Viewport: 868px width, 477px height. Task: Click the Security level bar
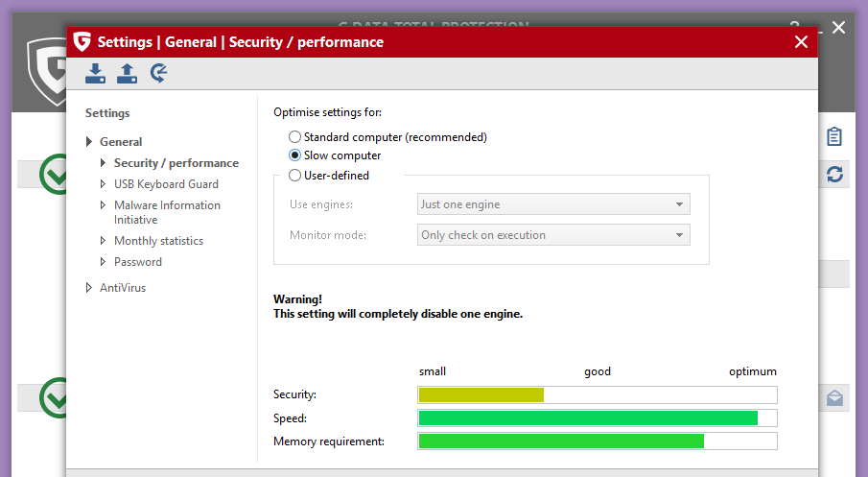(x=597, y=394)
